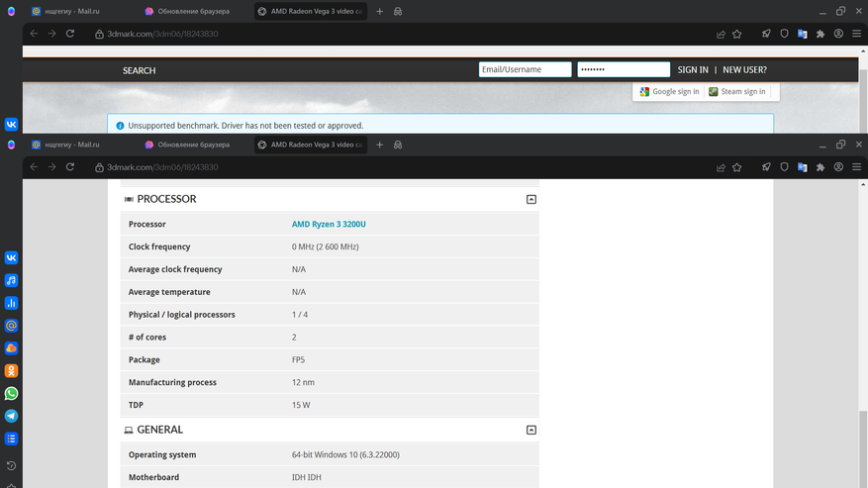Collapse the PROCESSOR section
868x488 pixels.
tap(530, 199)
